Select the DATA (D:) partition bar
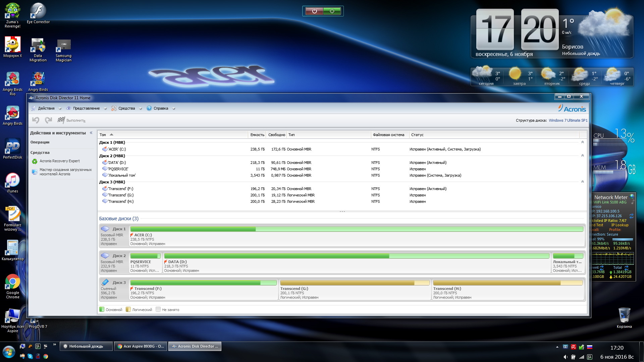The width and height of the screenshot is (644, 362). click(357, 256)
